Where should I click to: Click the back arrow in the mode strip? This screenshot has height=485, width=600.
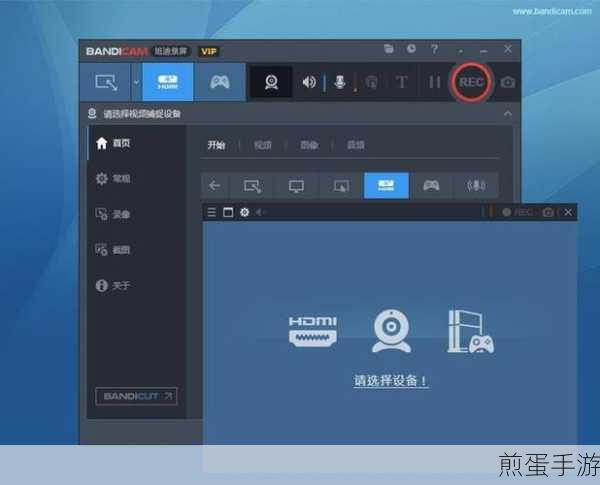coord(214,186)
